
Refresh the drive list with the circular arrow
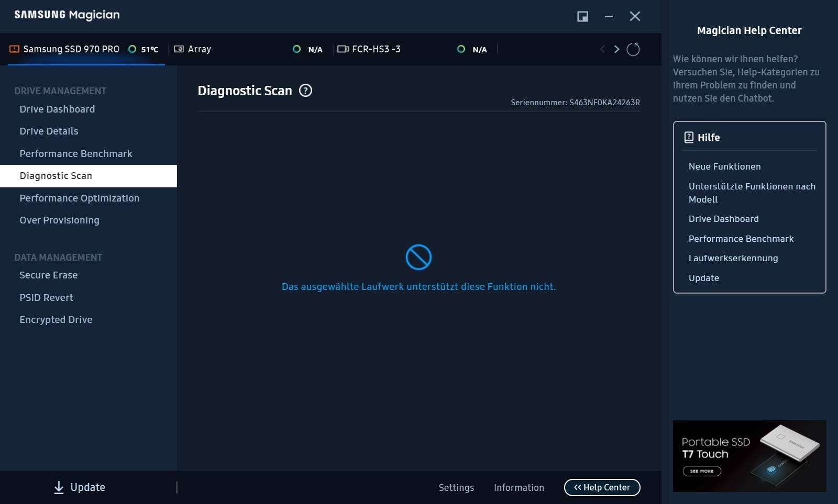pyautogui.click(x=633, y=49)
